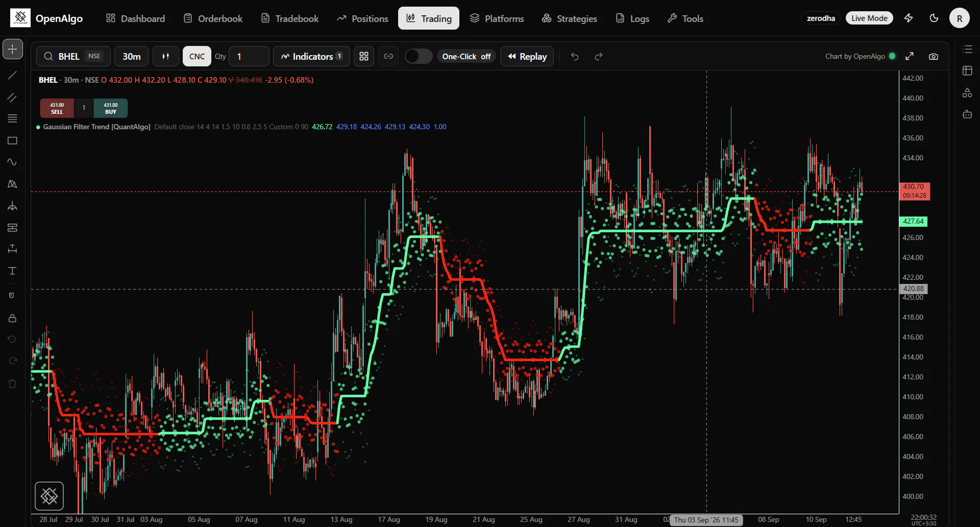The width and height of the screenshot is (980, 527).
Task: Click the 431.00 SELL button
Action: tap(57, 108)
